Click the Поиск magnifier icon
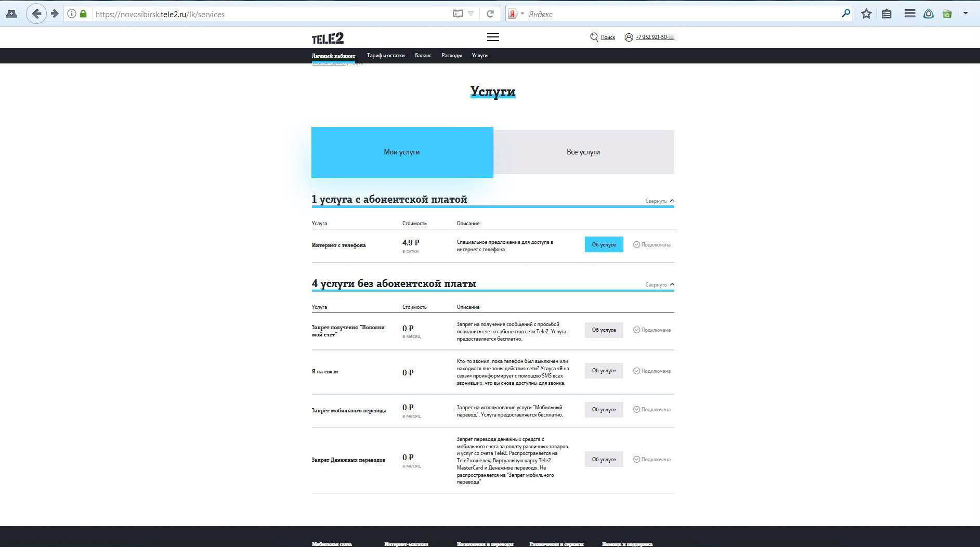 (x=594, y=37)
